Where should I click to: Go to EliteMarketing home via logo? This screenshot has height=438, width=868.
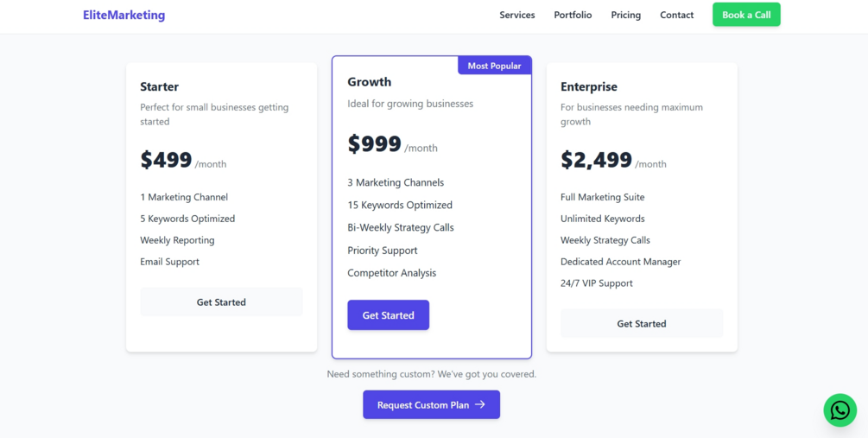pyautogui.click(x=124, y=15)
